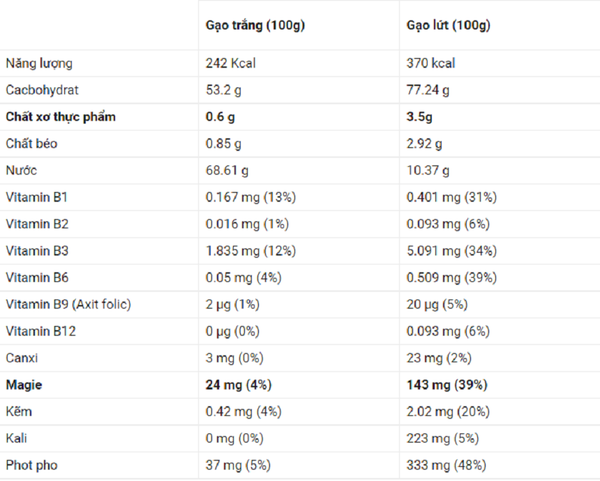Select the 'Vitamin B1' row label
The image size is (600, 481).
[x=37, y=197]
